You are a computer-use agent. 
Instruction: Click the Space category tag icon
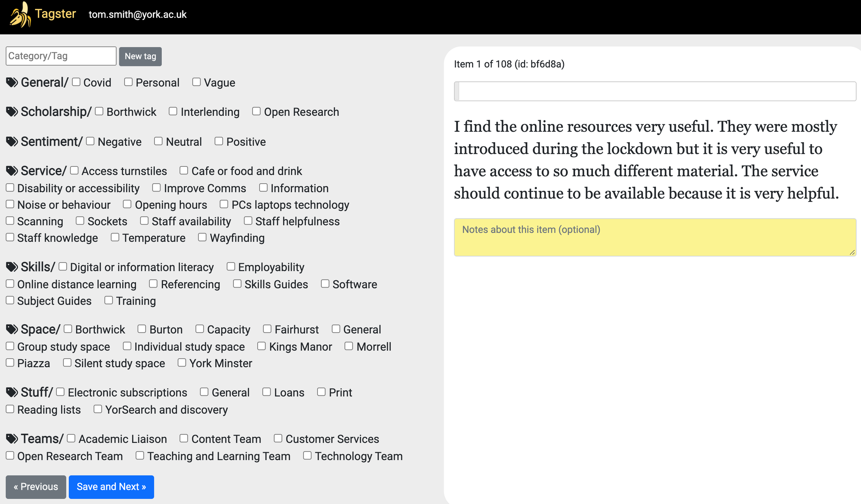click(12, 329)
